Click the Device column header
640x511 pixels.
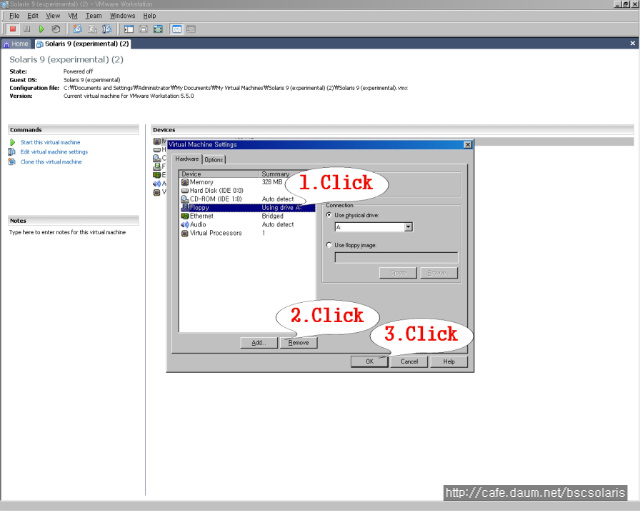click(220, 174)
